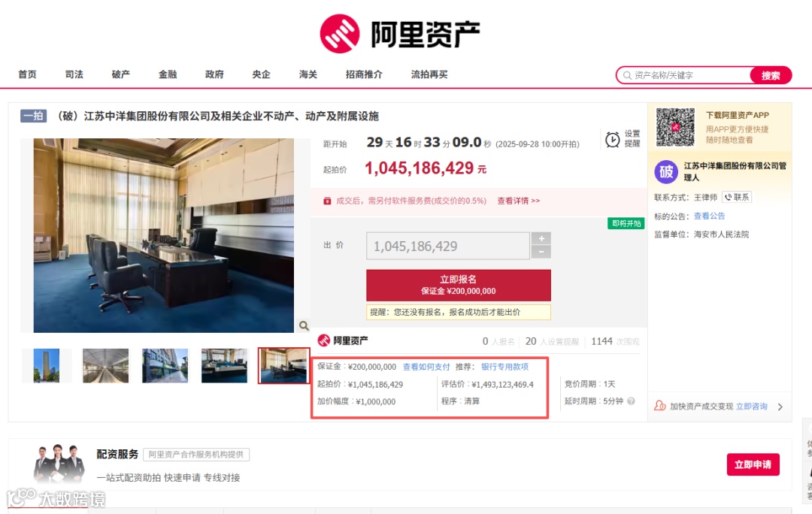Open the 政府 navigation tab
The height and width of the screenshot is (514, 812).
pyautogui.click(x=214, y=74)
